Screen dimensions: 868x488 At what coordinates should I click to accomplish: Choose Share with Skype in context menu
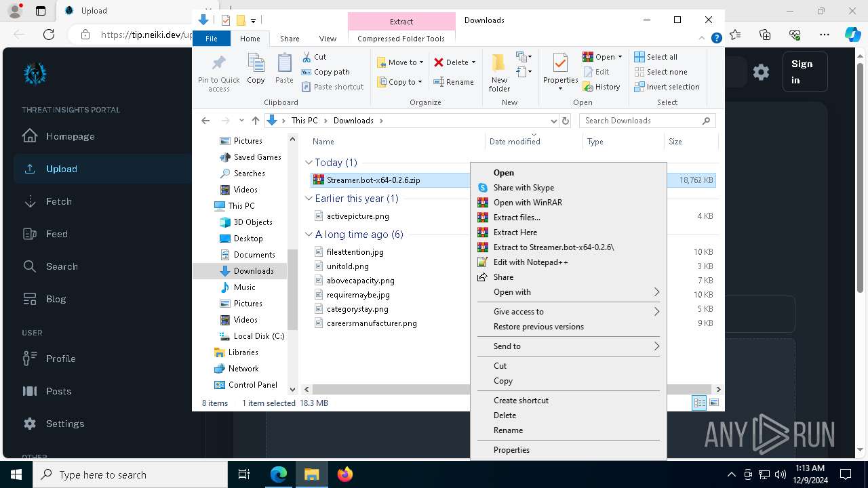pos(524,188)
